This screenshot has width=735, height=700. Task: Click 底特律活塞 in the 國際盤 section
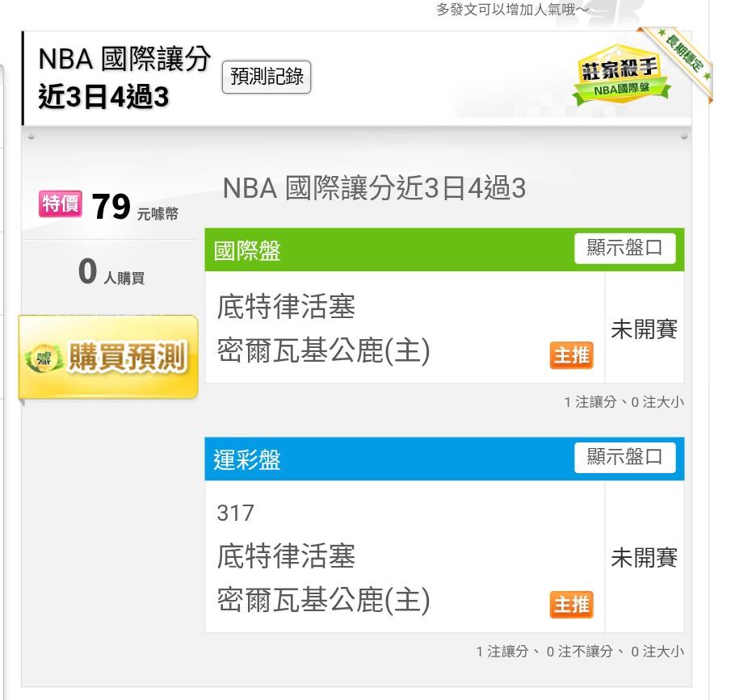pyautogui.click(x=286, y=307)
